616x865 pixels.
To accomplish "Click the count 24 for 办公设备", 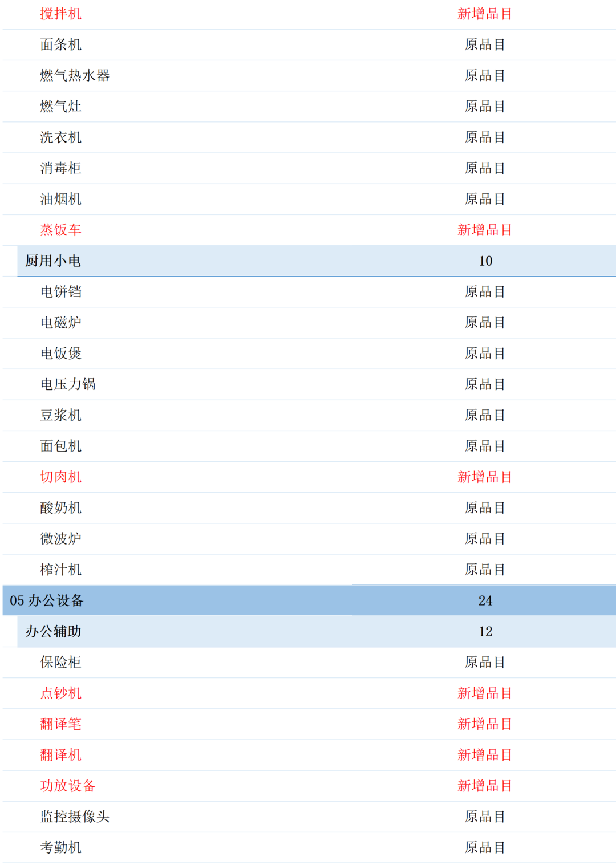I will [x=486, y=600].
